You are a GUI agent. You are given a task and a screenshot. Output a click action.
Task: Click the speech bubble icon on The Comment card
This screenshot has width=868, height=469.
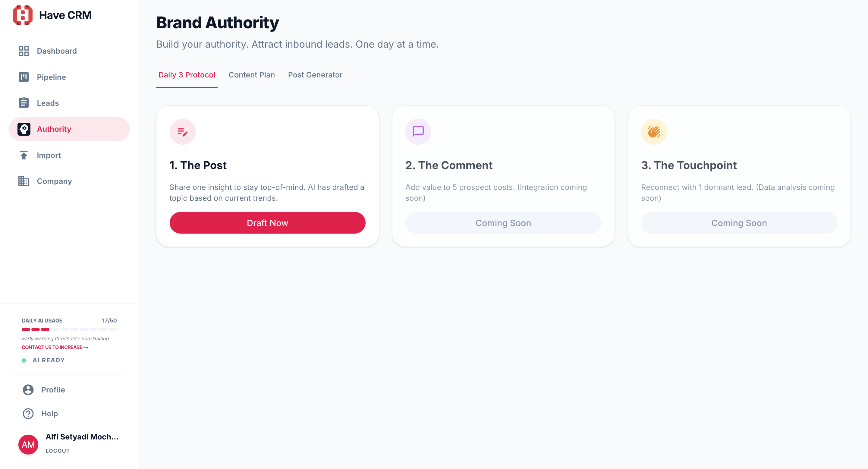pyautogui.click(x=418, y=132)
